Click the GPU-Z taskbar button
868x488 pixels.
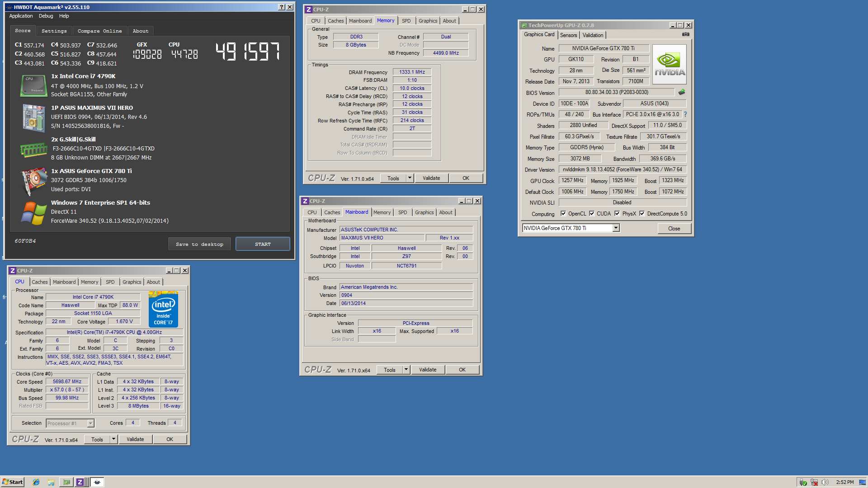(x=66, y=482)
